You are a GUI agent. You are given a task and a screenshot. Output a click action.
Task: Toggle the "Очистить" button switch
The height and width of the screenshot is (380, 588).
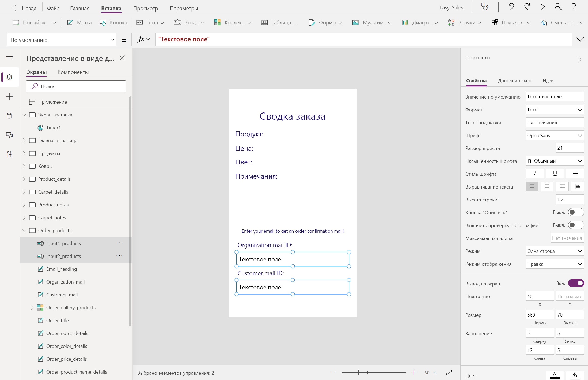pyautogui.click(x=576, y=212)
